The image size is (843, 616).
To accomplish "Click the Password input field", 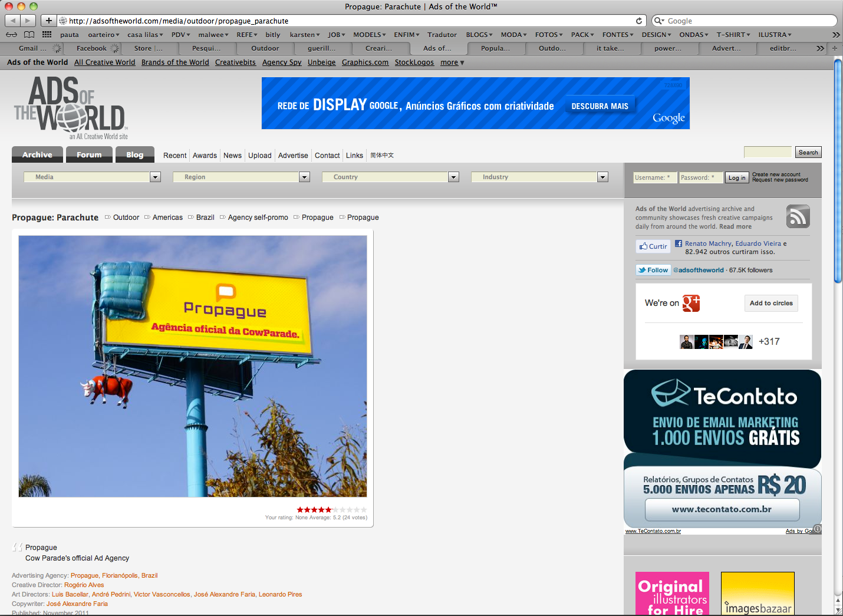I will point(700,177).
